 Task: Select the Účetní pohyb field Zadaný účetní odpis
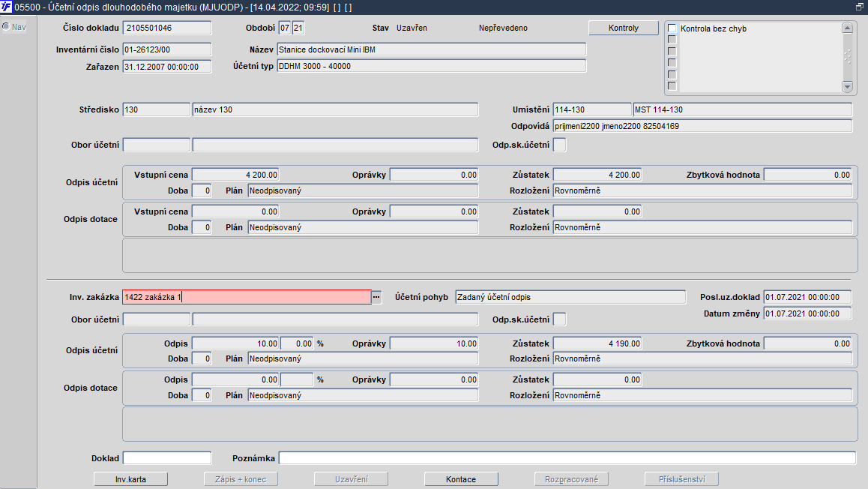pyautogui.click(x=570, y=298)
